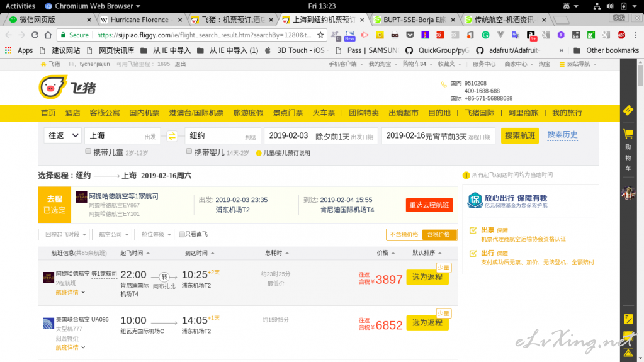
Task: Expand the 手机客户端 menu
Action: (346, 64)
